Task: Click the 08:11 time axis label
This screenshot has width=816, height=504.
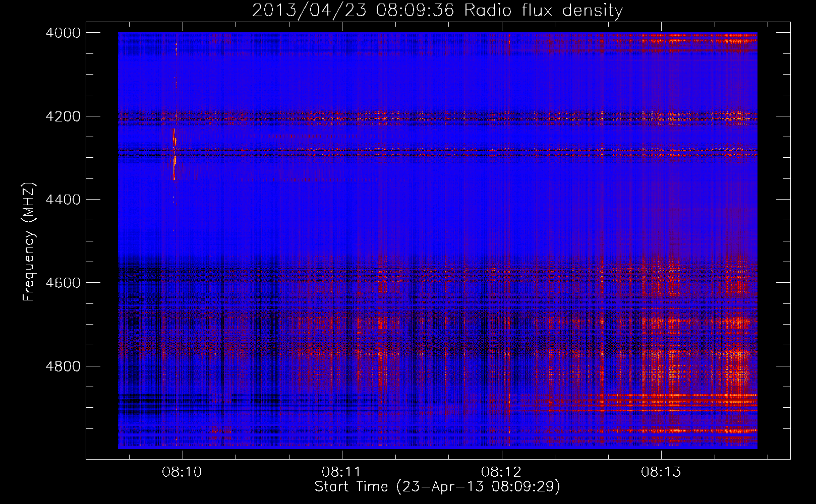Action: pos(342,472)
